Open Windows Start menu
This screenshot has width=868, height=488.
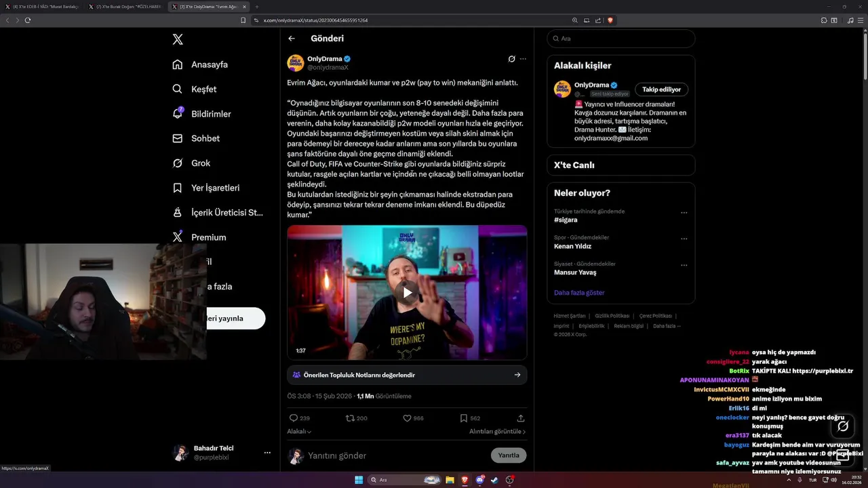point(359,480)
